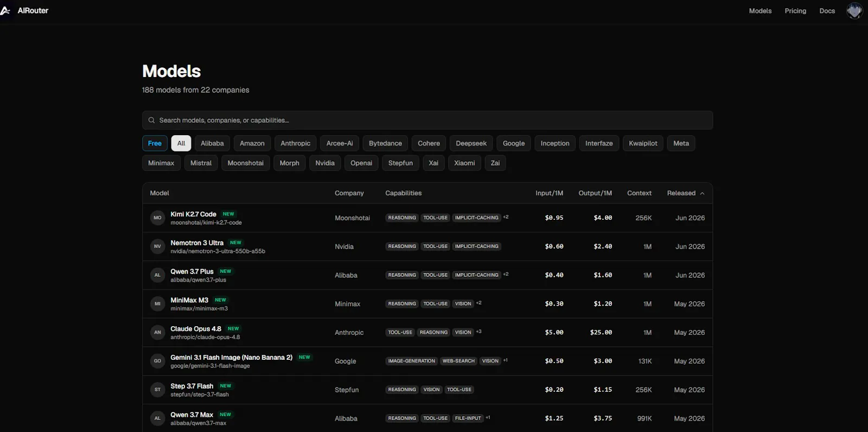Sort by the Released column header
This screenshot has height=432, width=868.
(686, 193)
